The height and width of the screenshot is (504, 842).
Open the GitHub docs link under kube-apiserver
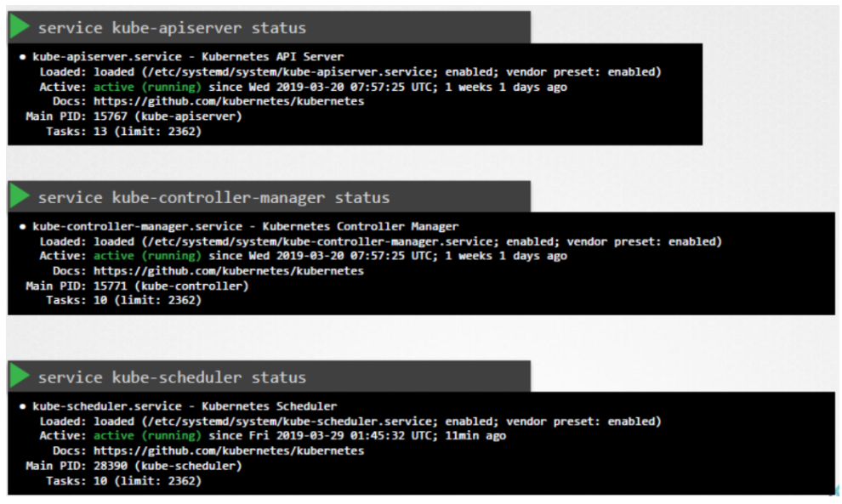[228, 101]
